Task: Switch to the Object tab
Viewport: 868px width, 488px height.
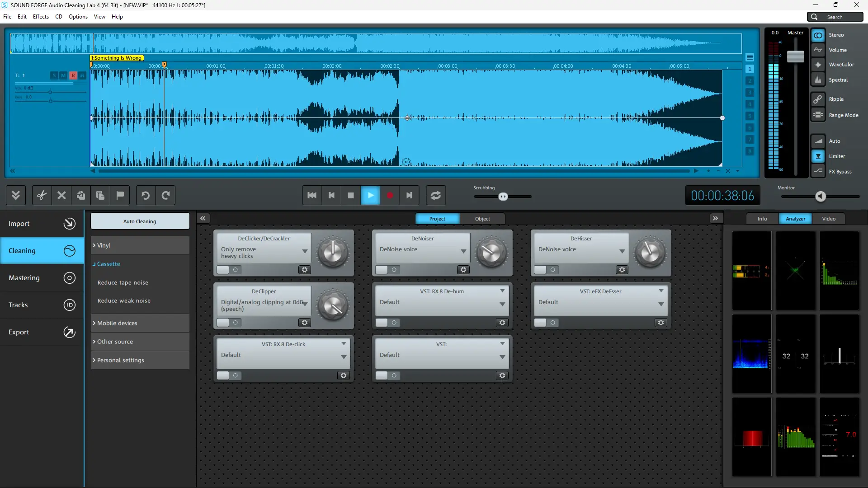Action: [x=482, y=219]
